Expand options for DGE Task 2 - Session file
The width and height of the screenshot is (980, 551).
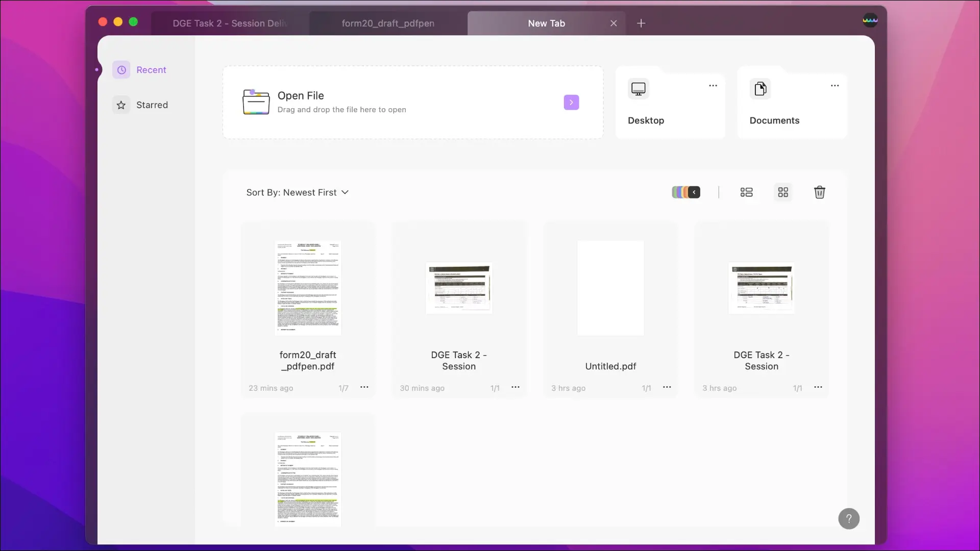pyautogui.click(x=516, y=388)
